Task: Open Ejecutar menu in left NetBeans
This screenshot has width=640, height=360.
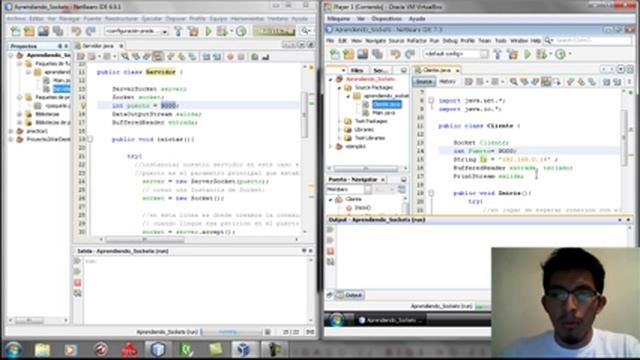Action: [x=152, y=19]
